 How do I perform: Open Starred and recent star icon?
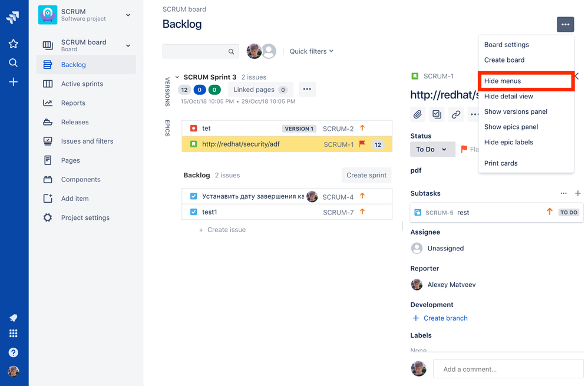(x=13, y=44)
